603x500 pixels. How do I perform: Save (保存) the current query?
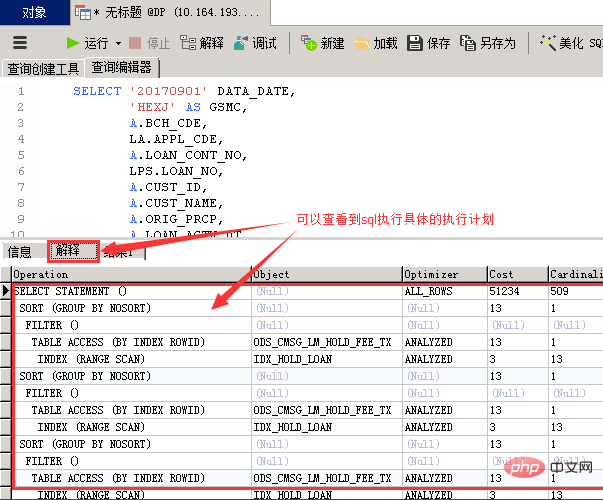tap(428, 43)
